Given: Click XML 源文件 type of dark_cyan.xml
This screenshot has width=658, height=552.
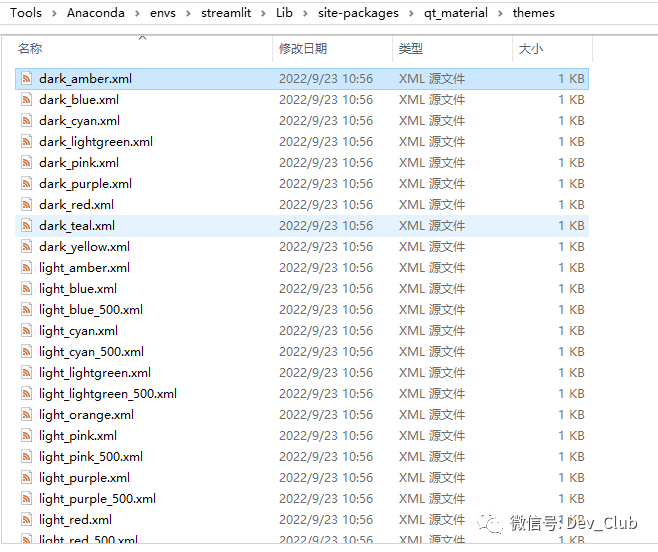Looking at the screenshot, I should point(432,120).
